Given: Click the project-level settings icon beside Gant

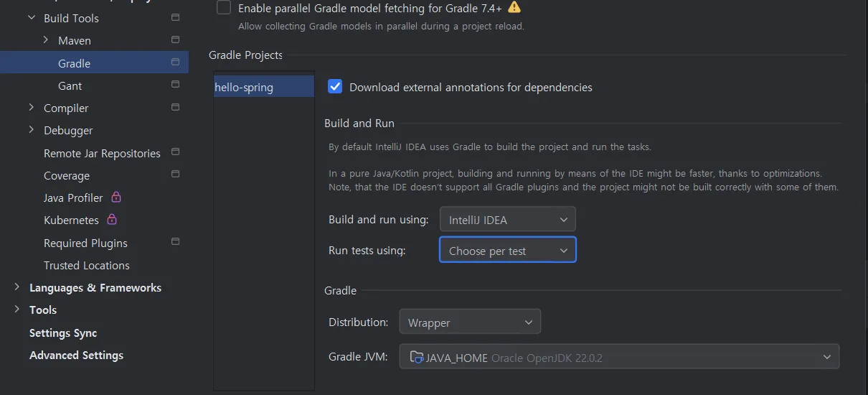Looking at the screenshot, I should coord(175,85).
